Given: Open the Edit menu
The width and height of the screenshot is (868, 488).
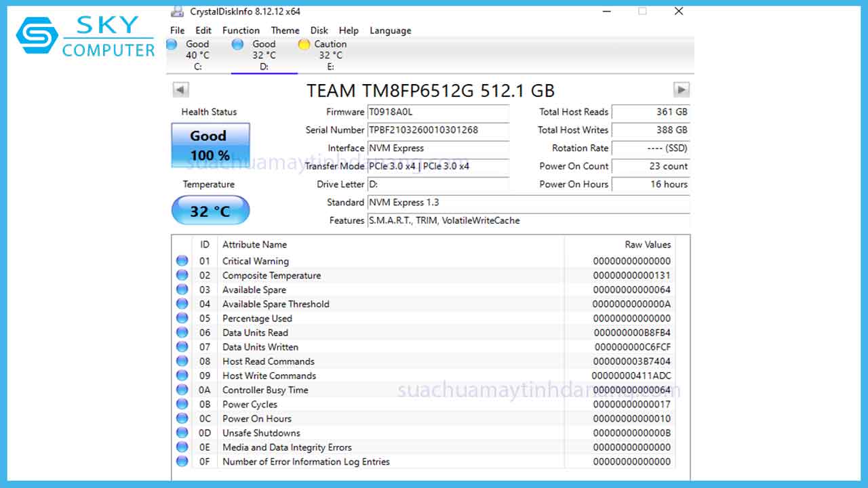Looking at the screenshot, I should [203, 30].
